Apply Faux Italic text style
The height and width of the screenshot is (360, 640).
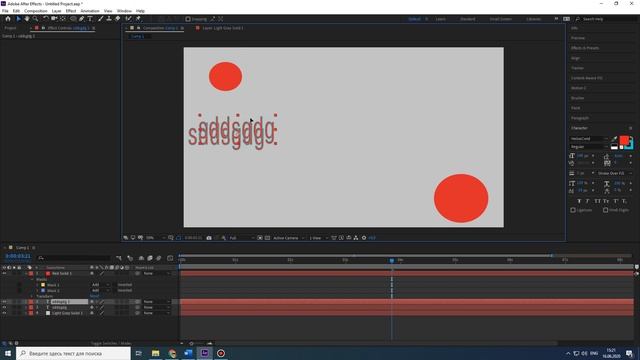[588, 201]
